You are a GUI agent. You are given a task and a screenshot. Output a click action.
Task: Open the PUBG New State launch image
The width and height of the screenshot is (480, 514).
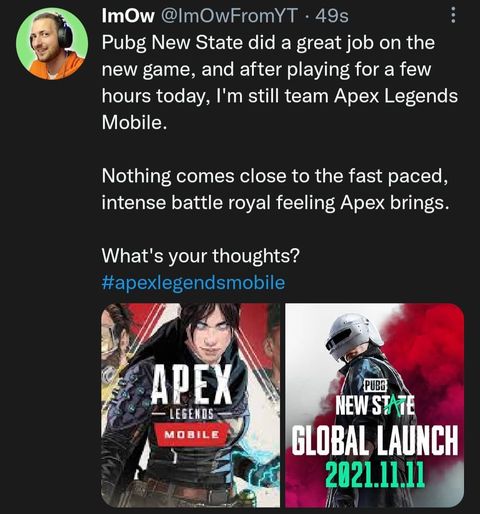375,405
